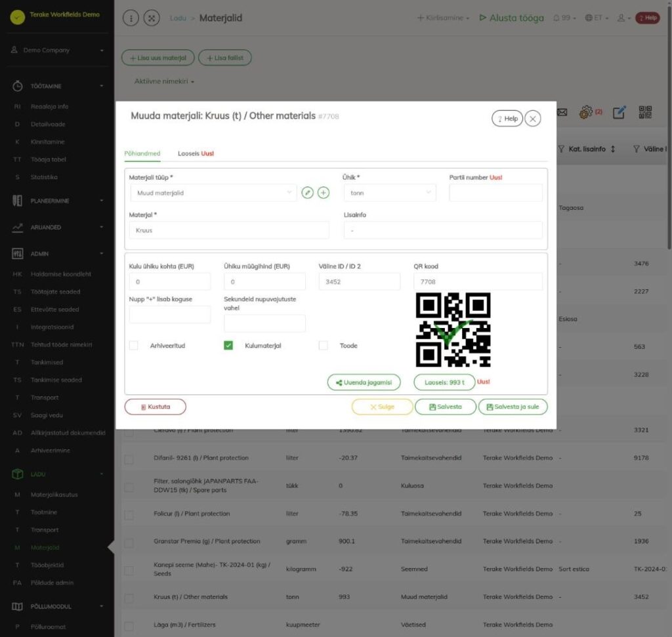Viewport: 672px width, 637px height.
Task: Uncheck the Kulumaterjal checkbox
Action: coord(228,345)
